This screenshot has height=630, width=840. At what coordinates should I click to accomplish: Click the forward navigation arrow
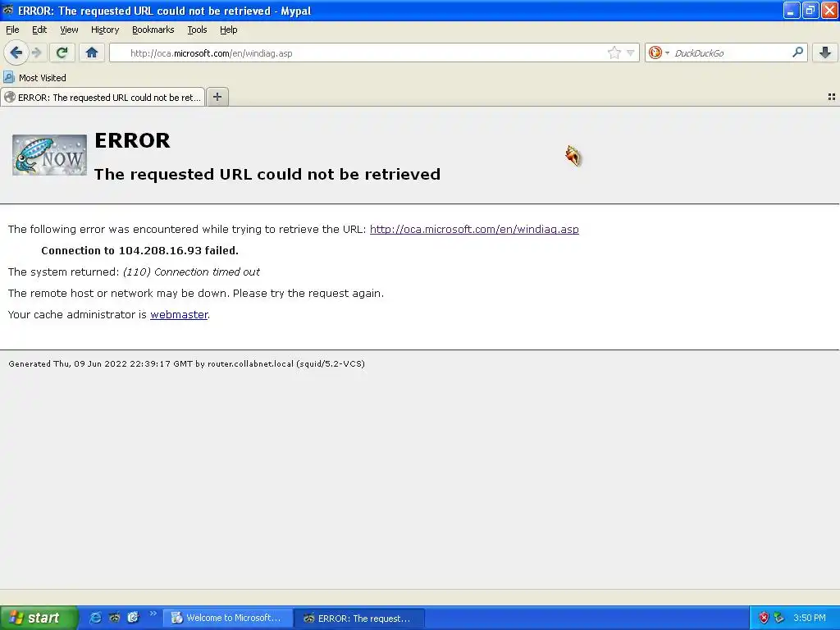click(36, 52)
